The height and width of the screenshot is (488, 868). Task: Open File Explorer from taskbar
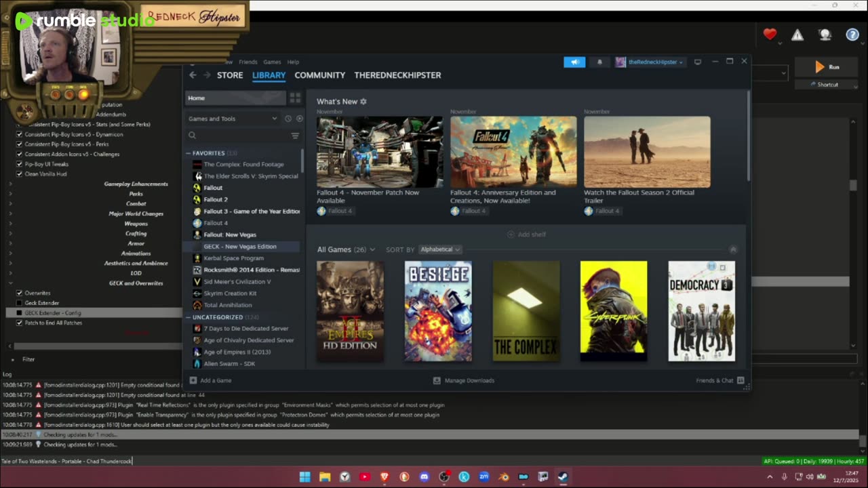[325, 476]
